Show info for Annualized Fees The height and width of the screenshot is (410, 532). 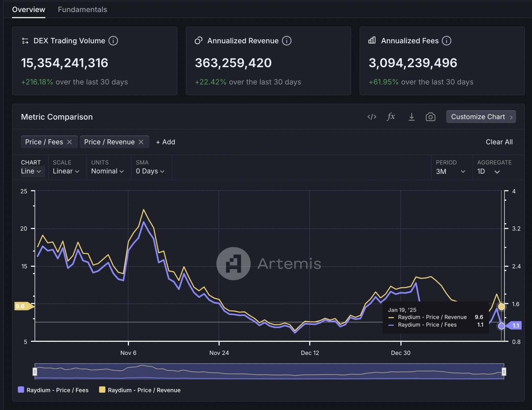[x=447, y=41]
